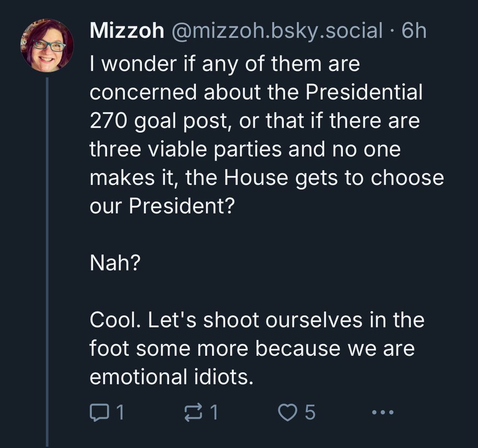Click the "three viable parties" phrase

[x=185, y=149]
